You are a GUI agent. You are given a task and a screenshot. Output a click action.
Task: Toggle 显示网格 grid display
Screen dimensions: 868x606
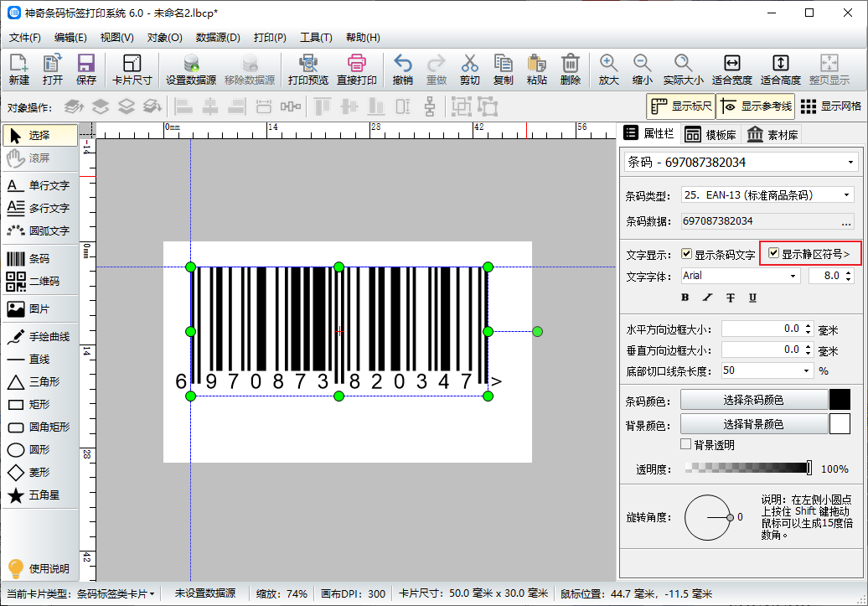click(x=831, y=106)
